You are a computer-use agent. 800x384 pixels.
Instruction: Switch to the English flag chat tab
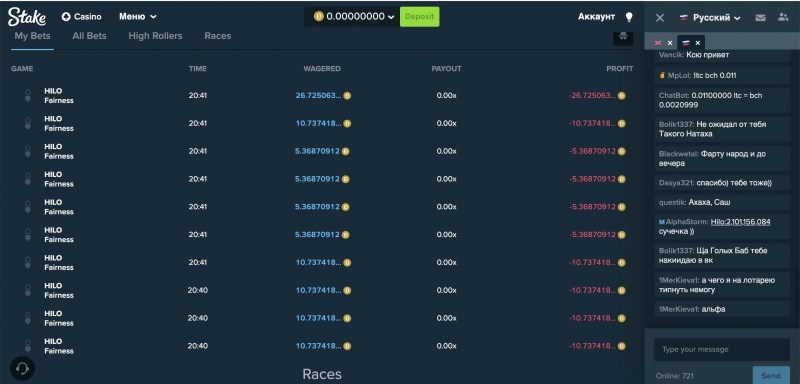pos(658,43)
